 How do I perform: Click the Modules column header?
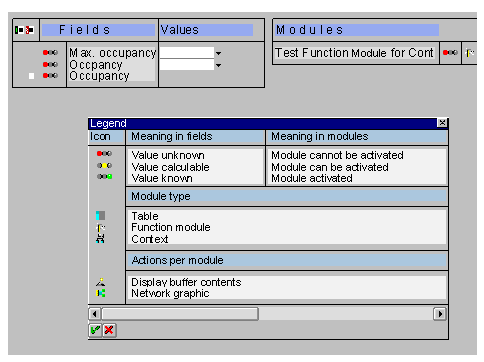tap(357, 30)
